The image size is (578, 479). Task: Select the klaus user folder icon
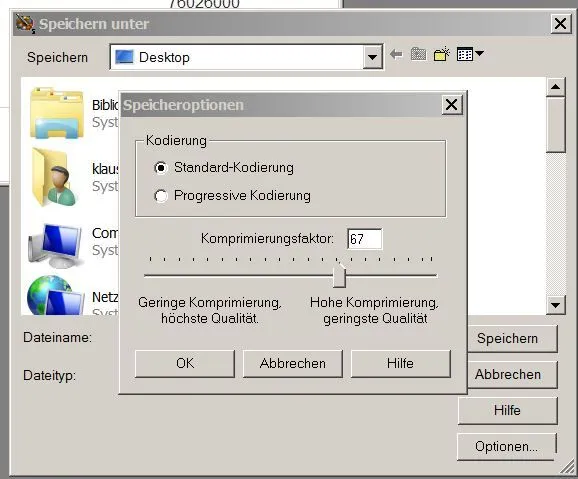pos(55,177)
